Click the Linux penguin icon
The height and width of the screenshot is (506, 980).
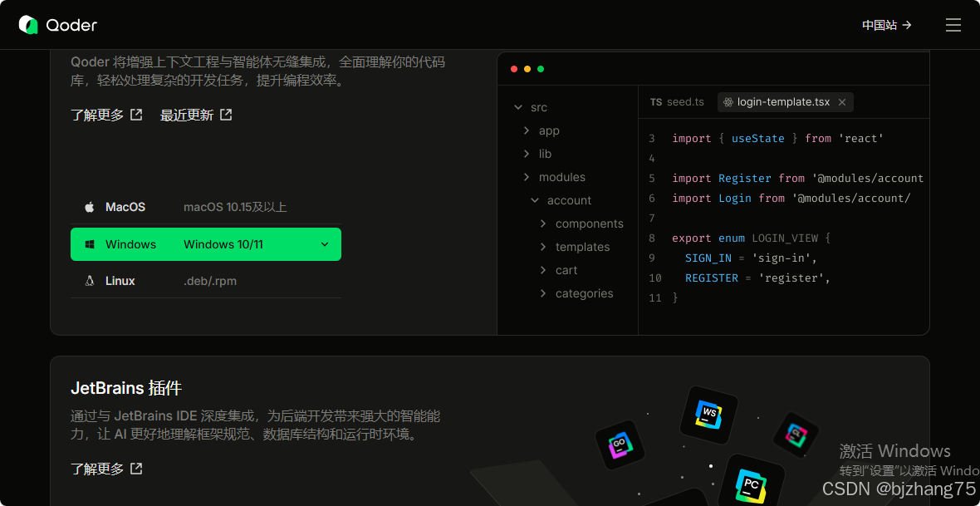pos(90,281)
